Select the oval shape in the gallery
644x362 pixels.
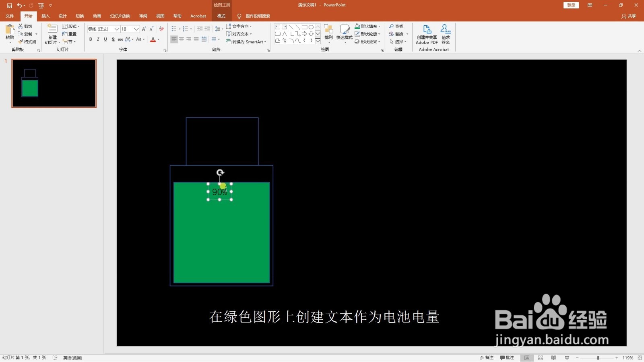[x=311, y=27]
